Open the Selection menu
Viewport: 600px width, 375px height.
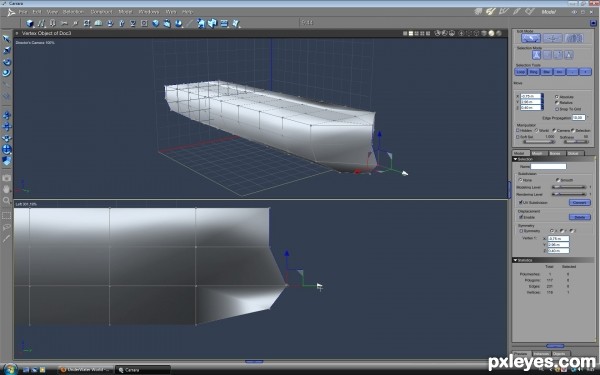point(73,12)
